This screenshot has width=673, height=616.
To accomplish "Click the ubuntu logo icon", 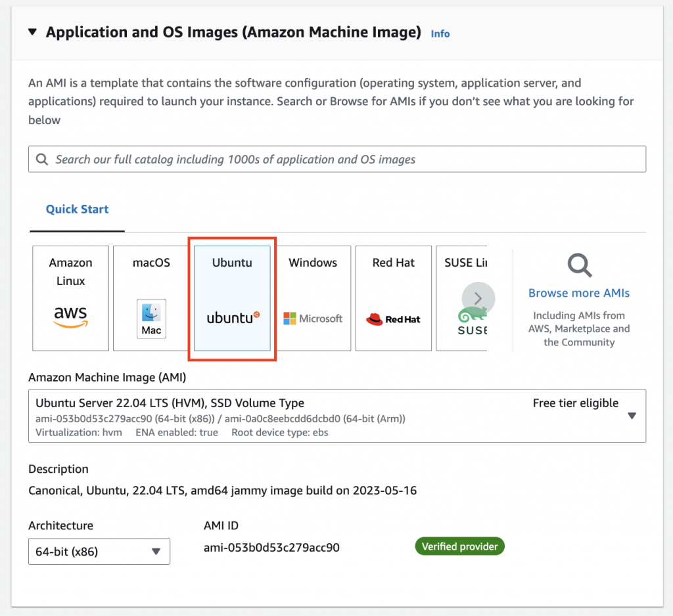I will point(233,318).
